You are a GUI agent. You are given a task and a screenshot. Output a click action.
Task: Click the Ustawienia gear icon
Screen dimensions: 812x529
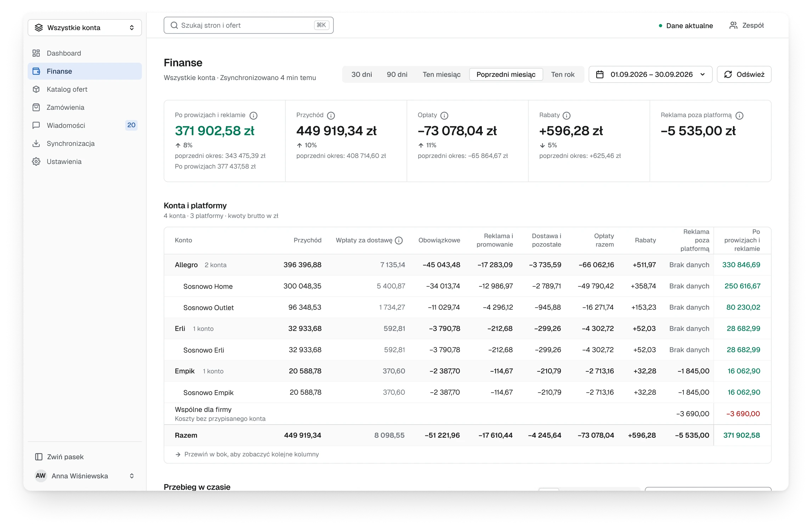(36, 161)
